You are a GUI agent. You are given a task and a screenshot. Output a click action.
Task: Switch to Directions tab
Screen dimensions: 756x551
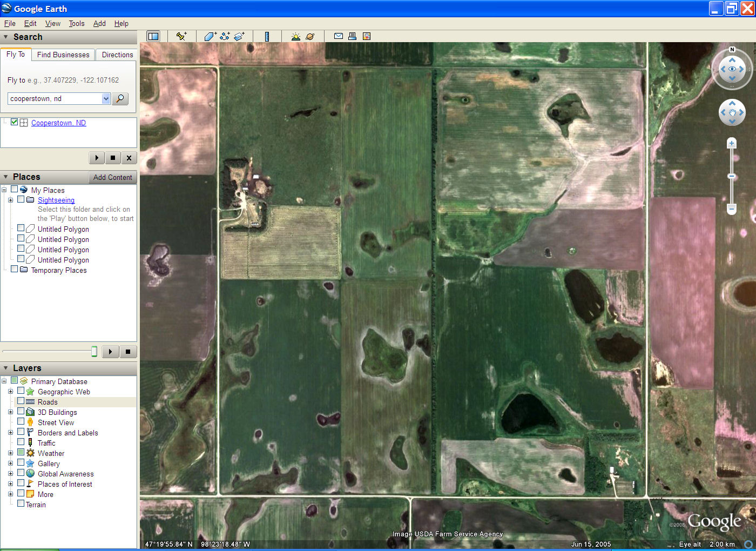point(117,55)
